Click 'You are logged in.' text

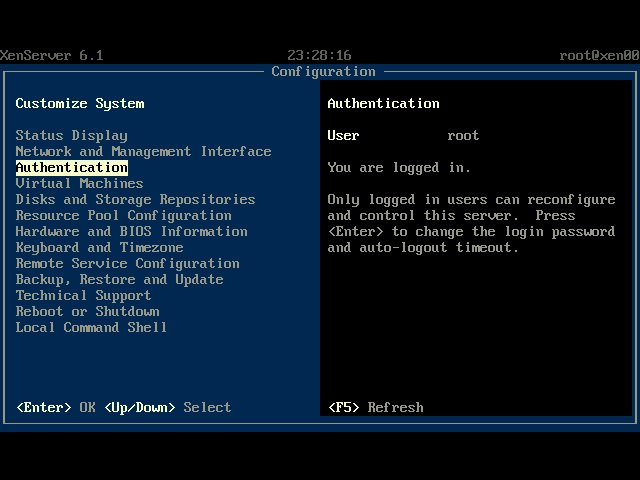click(399, 167)
